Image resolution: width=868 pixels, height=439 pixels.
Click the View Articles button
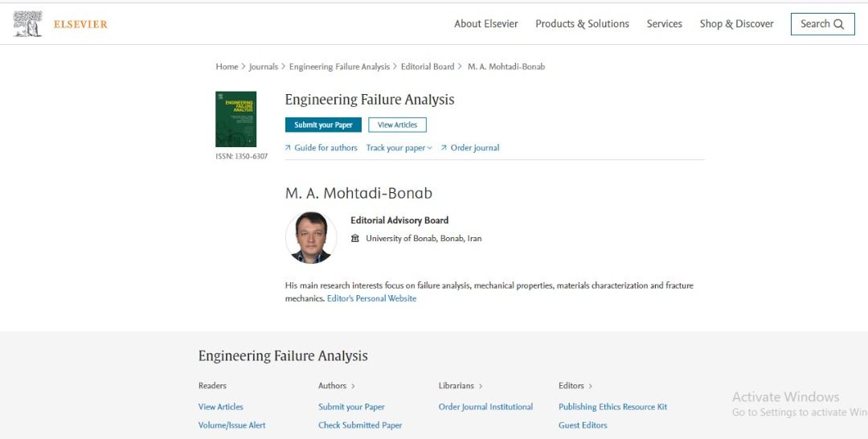tap(398, 125)
